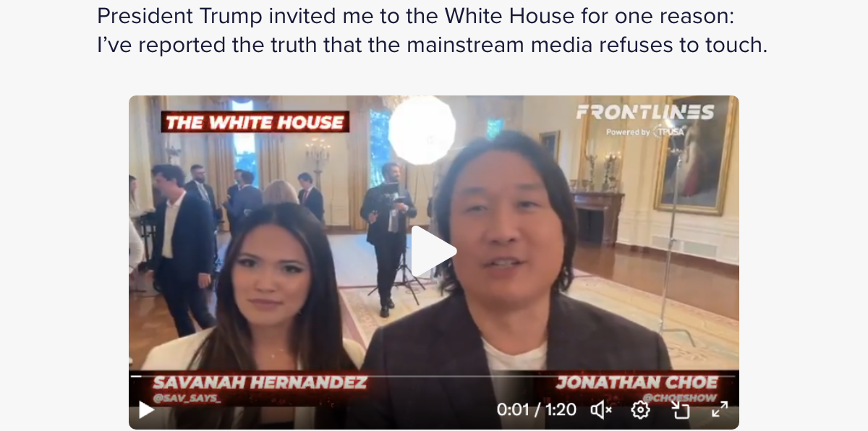Start the video with the large center play button
This screenshot has width=868, height=431.
(434, 252)
